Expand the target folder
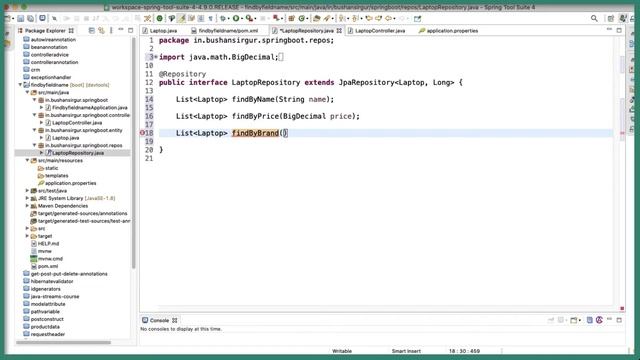 (27, 236)
